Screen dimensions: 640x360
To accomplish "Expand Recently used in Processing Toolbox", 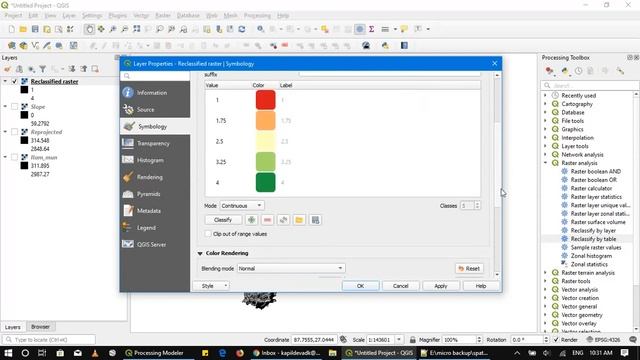I will 545,96.
